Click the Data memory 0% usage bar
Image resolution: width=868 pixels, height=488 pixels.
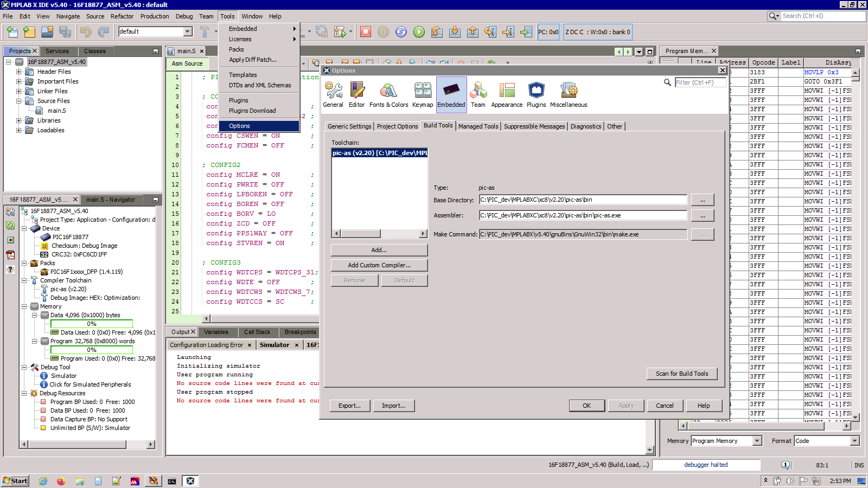coord(92,324)
